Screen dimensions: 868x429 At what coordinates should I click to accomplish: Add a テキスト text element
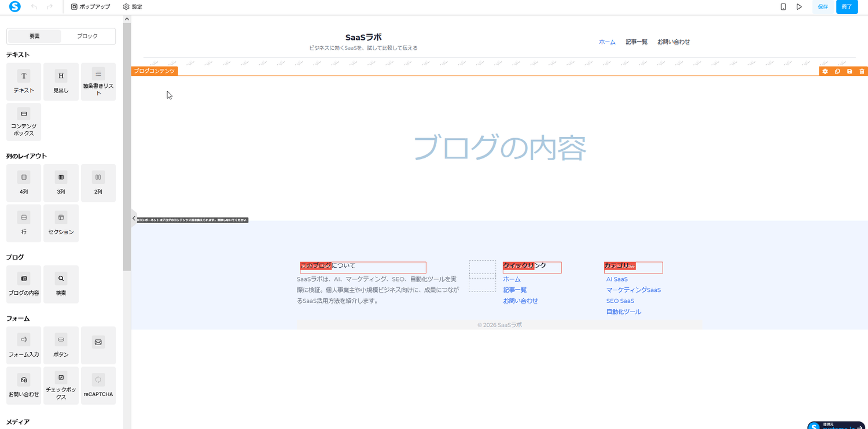point(24,82)
